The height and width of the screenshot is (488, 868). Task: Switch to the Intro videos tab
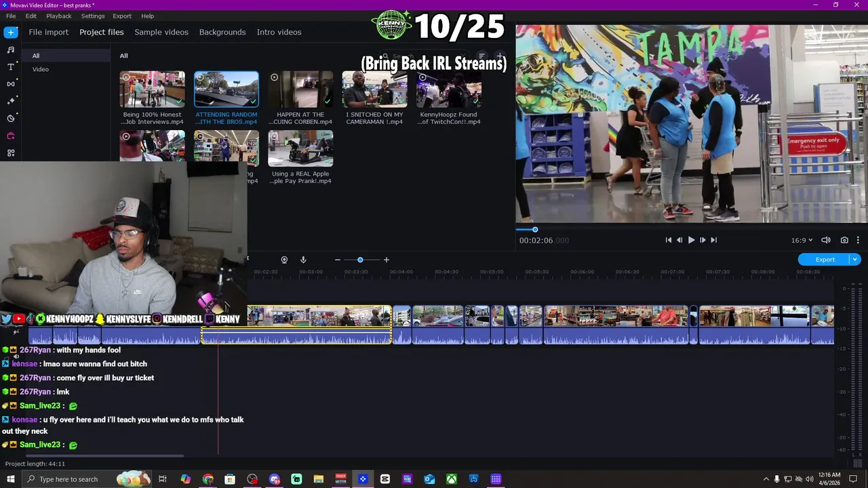click(x=279, y=32)
